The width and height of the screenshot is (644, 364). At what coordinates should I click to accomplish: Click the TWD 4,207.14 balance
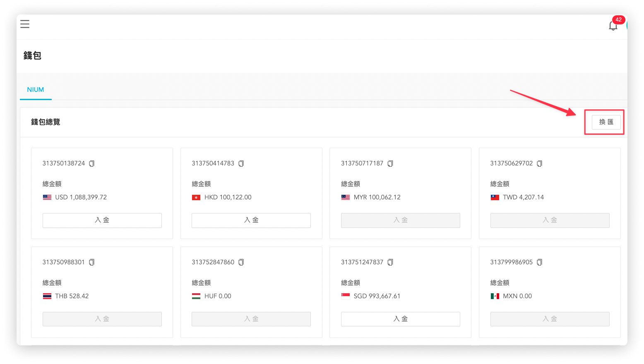(x=524, y=197)
